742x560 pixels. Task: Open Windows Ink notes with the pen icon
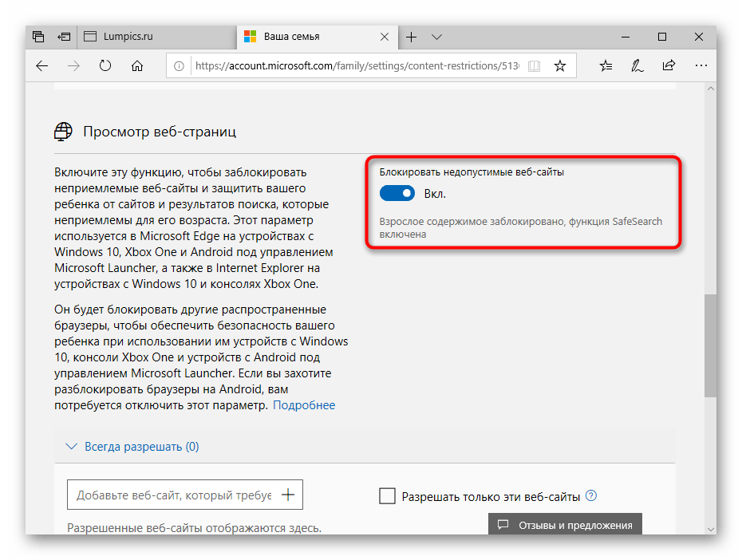click(637, 66)
